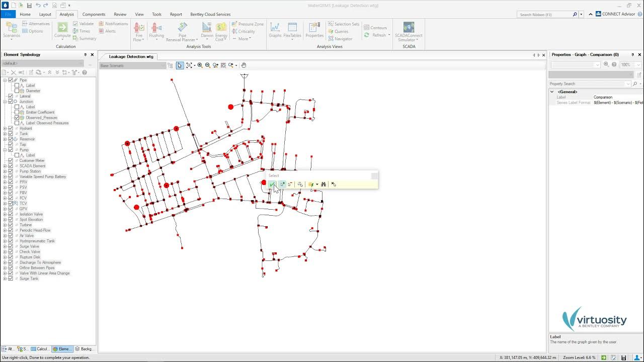
Task: Switch to the Layout ribbon tab
Action: 45,14
